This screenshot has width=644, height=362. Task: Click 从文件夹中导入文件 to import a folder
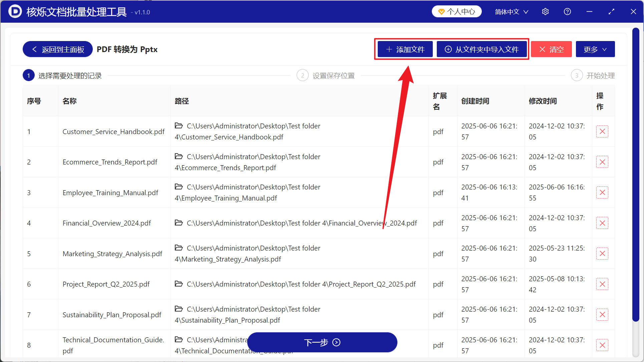pyautogui.click(x=482, y=49)
